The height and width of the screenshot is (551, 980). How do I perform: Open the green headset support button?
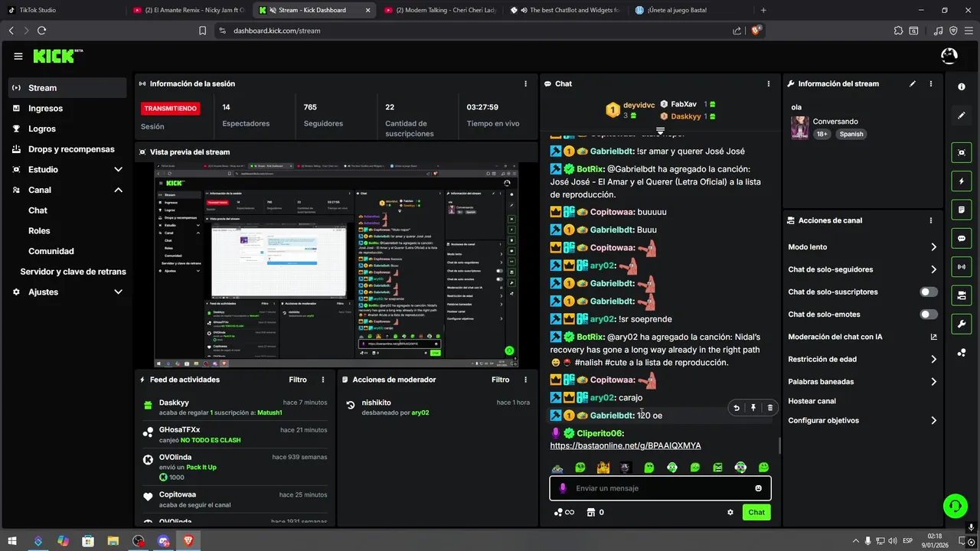click(x=955, y=505)
